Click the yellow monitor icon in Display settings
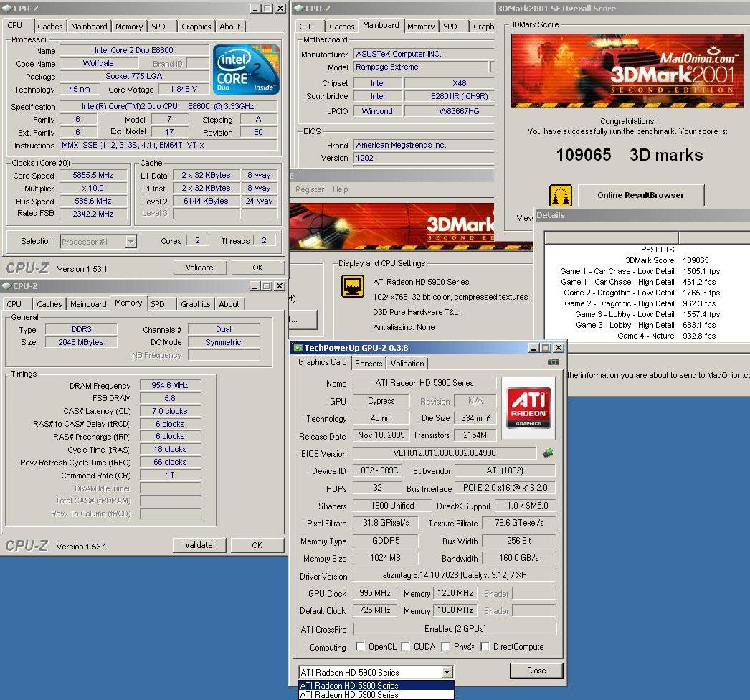The image size is (750, 700). tap(353, 286)
